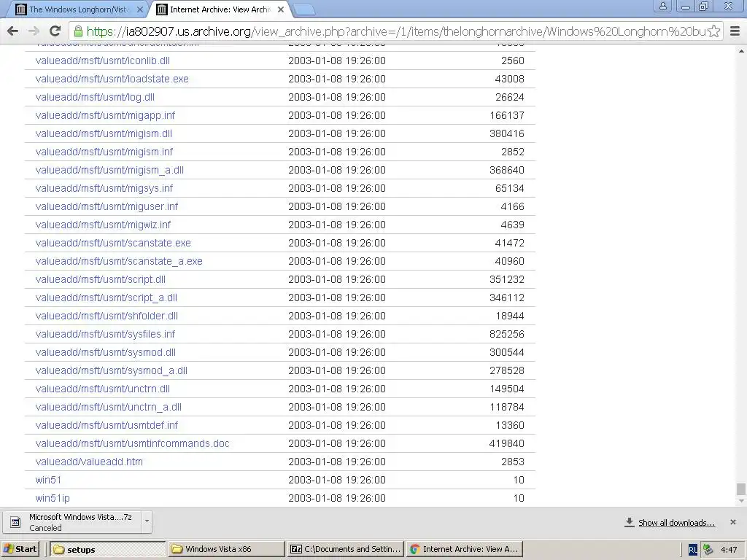Click the taskbar clock showing 4:47
Screen dimensions: 747x560
click(729, 550)
